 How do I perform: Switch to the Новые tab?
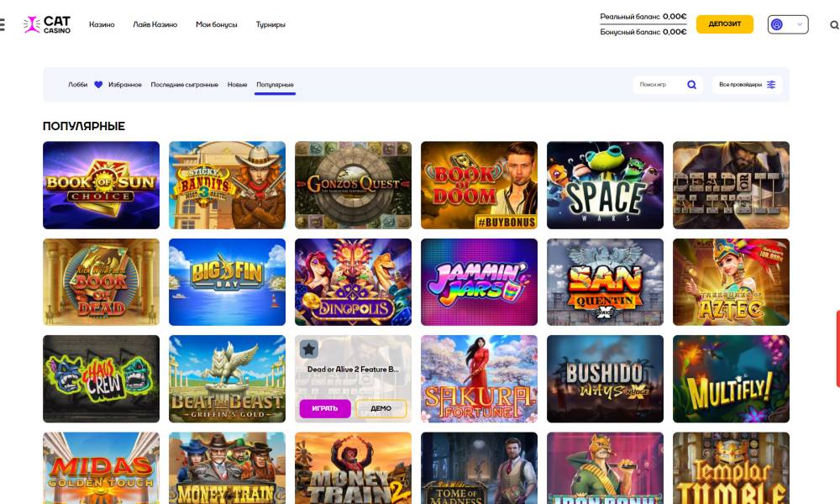tap(238, 85)
